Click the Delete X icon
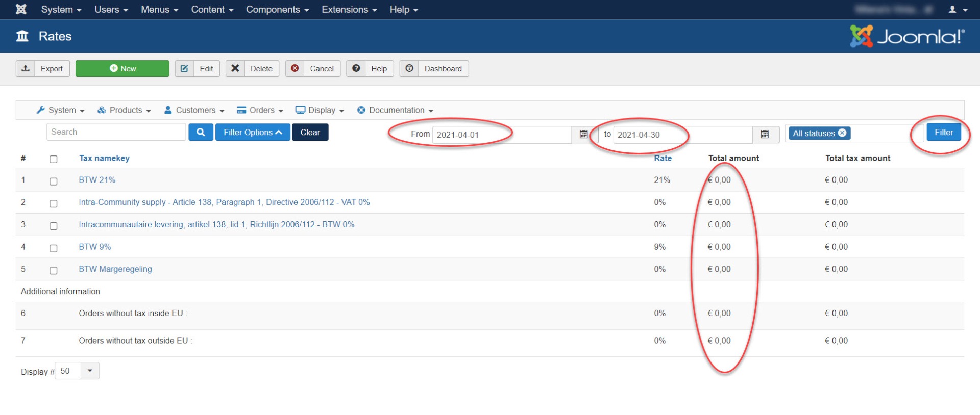This screenshot has width=980, height=415. pyautogui.click(x=235, y=68)
